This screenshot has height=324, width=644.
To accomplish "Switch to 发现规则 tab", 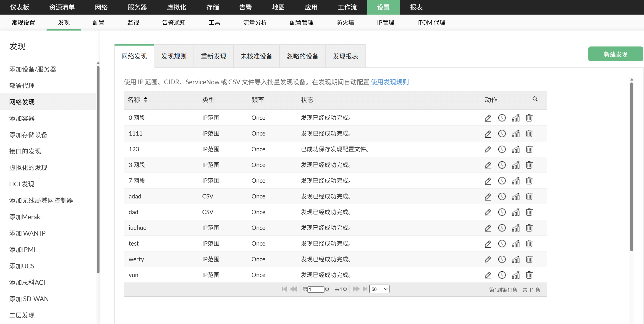I will [174, 56].
